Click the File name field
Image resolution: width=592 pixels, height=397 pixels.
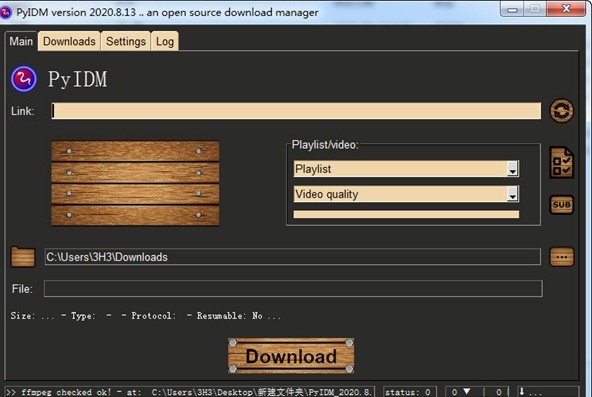(x=293, y=289)
